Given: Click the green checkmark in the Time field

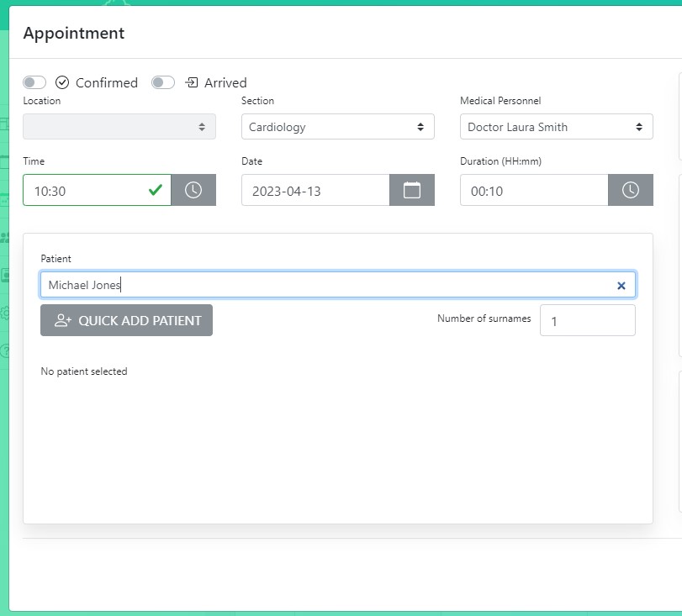Looking at the screenshot, I should [x=156, y=190].
